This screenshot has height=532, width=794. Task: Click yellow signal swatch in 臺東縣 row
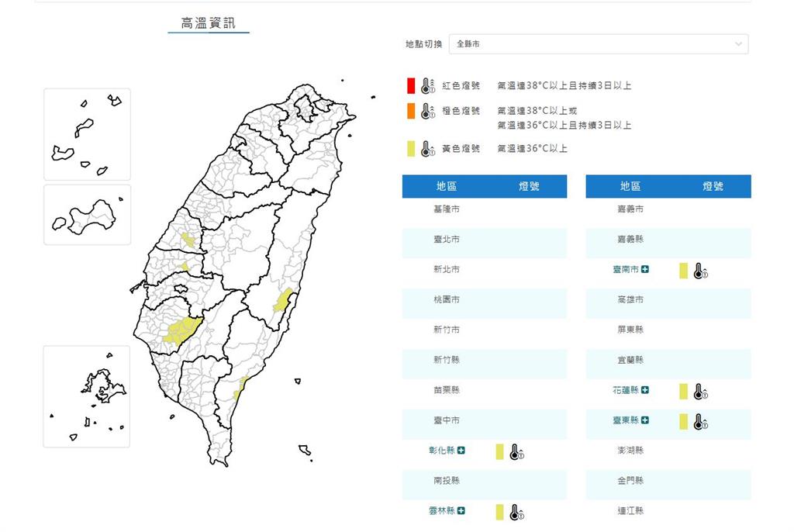pyautogui.click(x=684, y=422)
